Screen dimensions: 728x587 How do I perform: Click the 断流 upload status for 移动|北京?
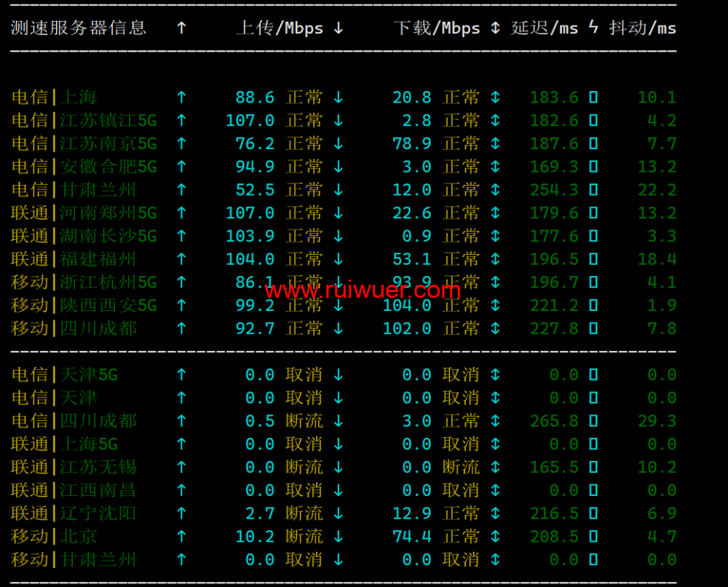pyautogui.click(x=304, y=537)
